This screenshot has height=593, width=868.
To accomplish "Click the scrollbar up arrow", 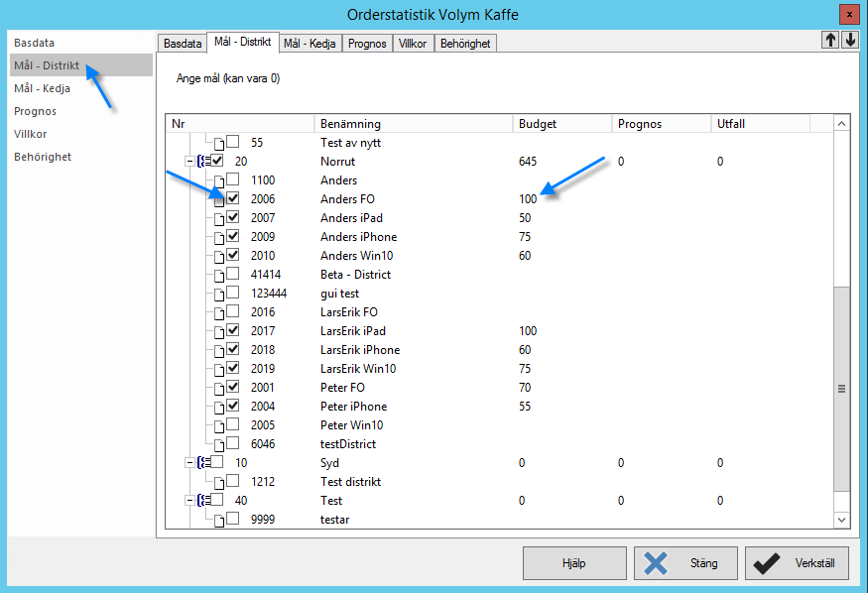I will (x=841, y=124).
